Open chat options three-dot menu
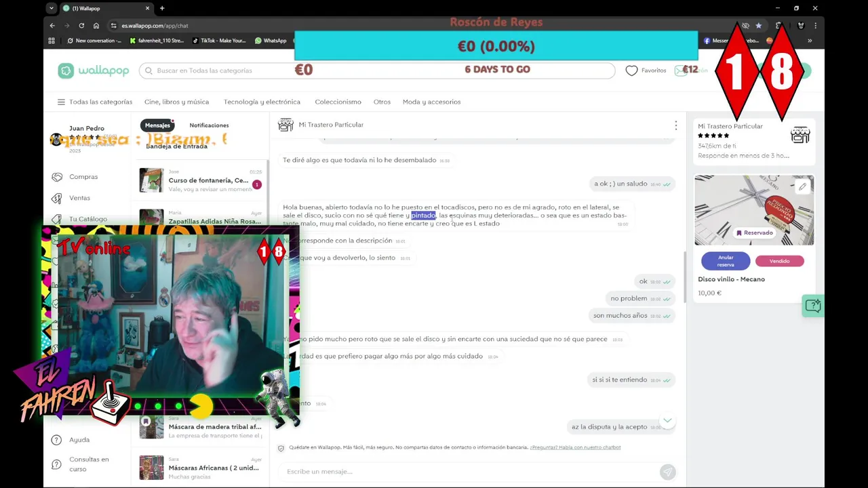The height and width of the screenshot is (488, 868). pos(675,125)
